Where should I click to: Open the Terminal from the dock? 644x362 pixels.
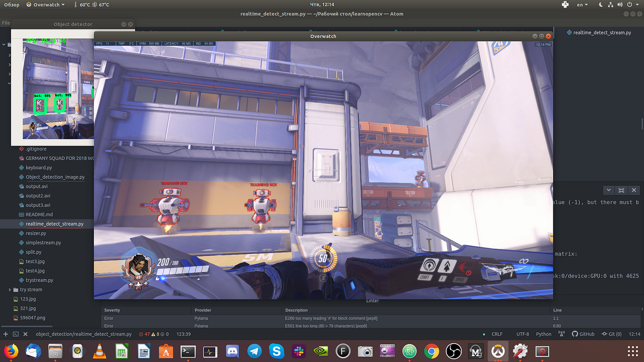[x=188, y=351]
